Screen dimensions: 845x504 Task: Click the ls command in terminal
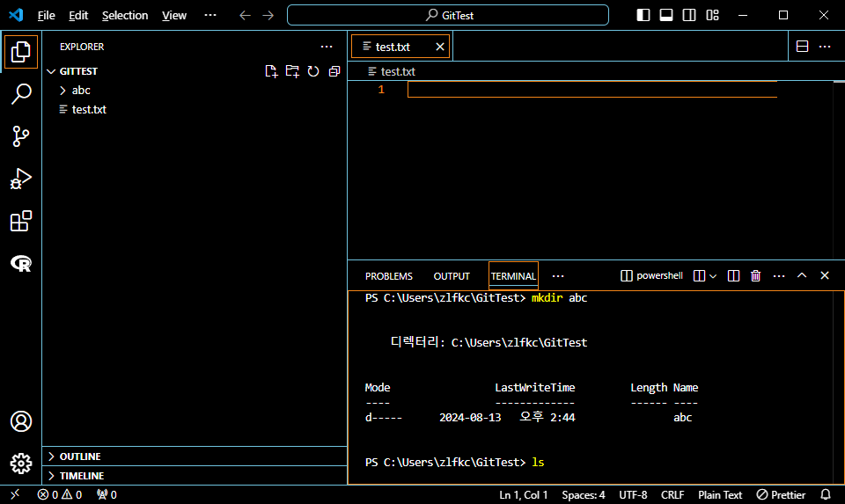tap(538, 463)
